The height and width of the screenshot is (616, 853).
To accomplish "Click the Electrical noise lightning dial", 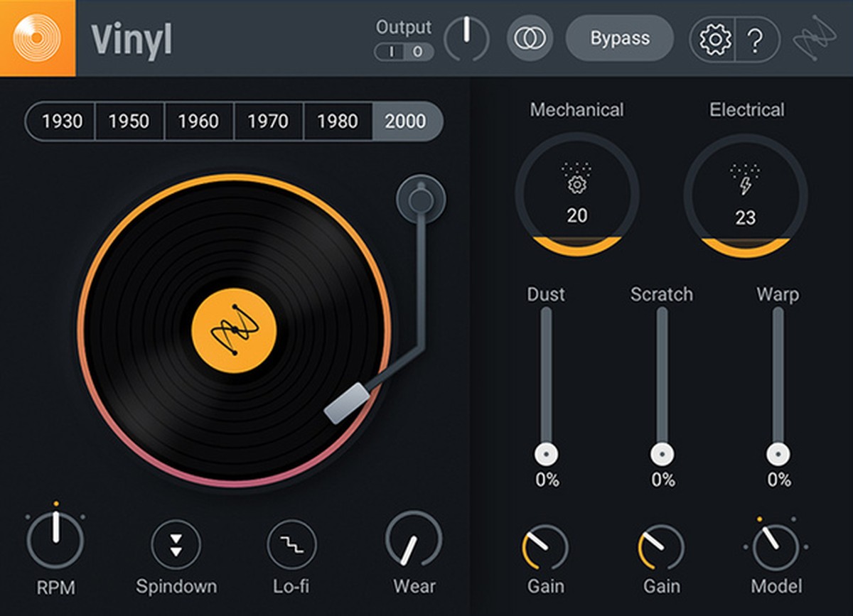I will coord(745,194).
